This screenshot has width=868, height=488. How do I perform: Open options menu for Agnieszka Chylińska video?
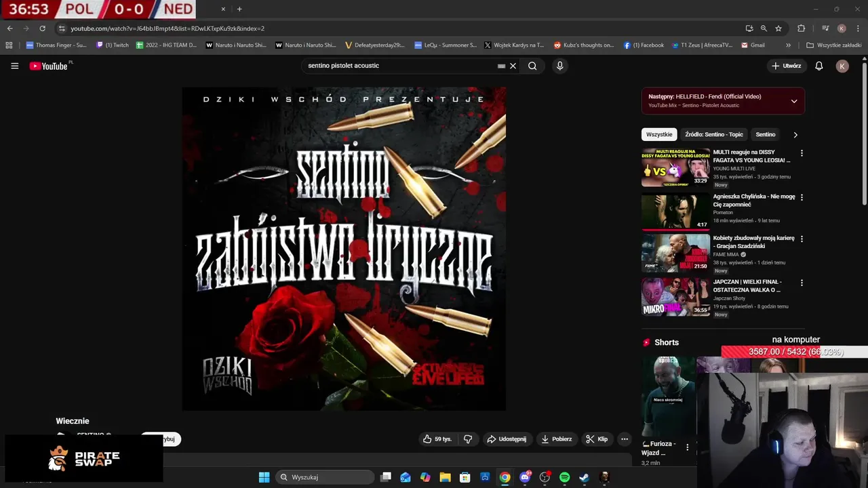[802, 197]
